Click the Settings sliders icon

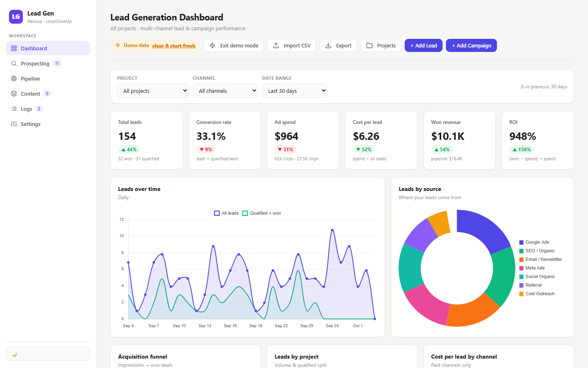(14, 124)
